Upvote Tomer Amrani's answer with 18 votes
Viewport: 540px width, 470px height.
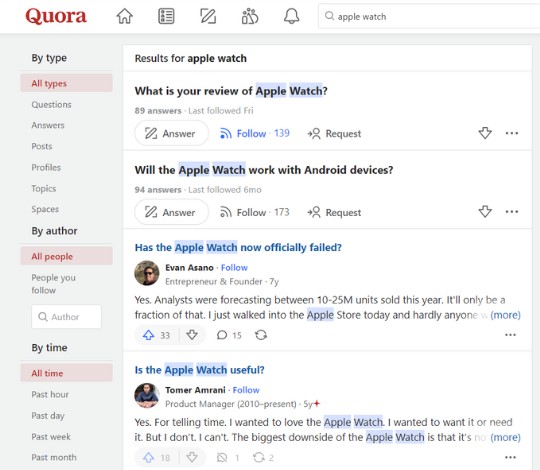[x=157, y=458]
